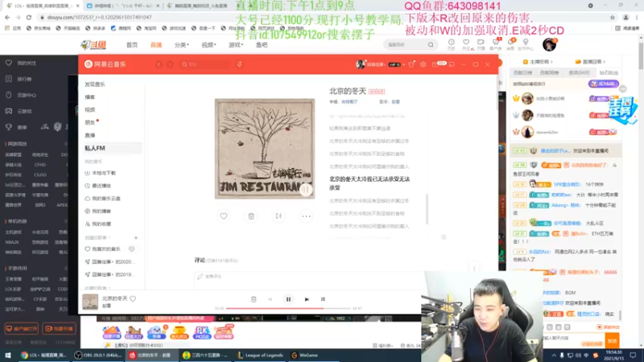The image size is (644, 362).
Task: Expand 分类 dropdown in Douyu navigation
Action: coord(182,45)
